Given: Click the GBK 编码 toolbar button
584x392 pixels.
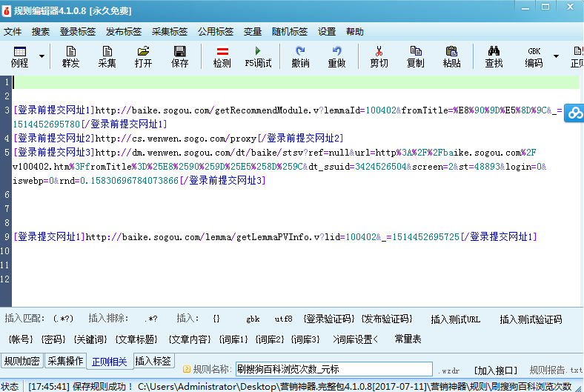Looking at the screenshot, I should point(534,56).
